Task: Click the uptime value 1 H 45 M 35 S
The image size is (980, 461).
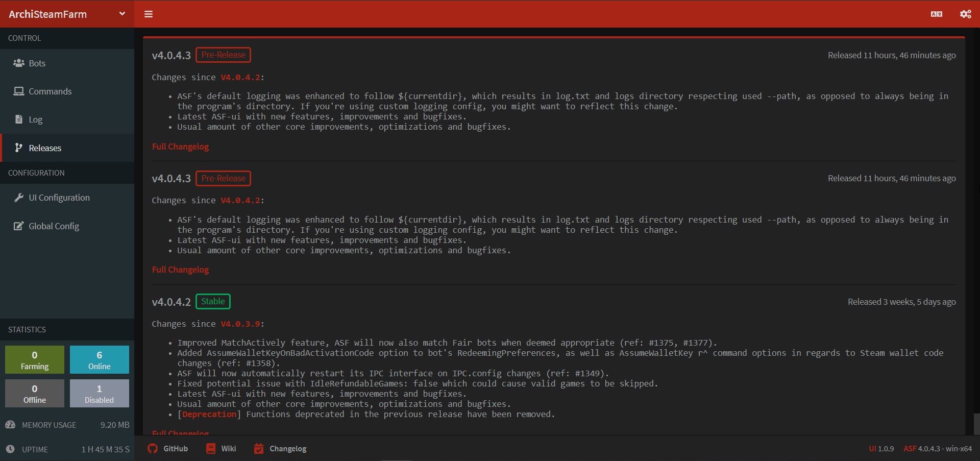Action: [x=106, y=450]
